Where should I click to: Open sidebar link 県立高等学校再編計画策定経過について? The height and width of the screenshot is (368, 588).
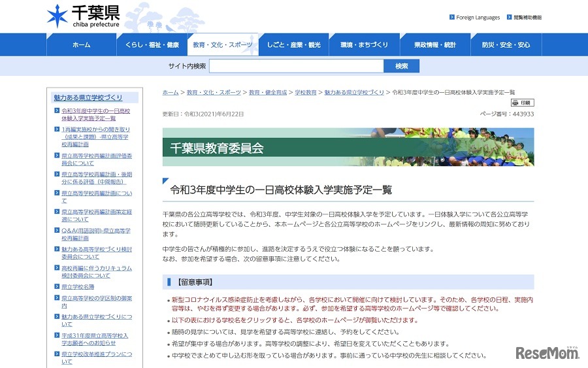pos(97,215)
